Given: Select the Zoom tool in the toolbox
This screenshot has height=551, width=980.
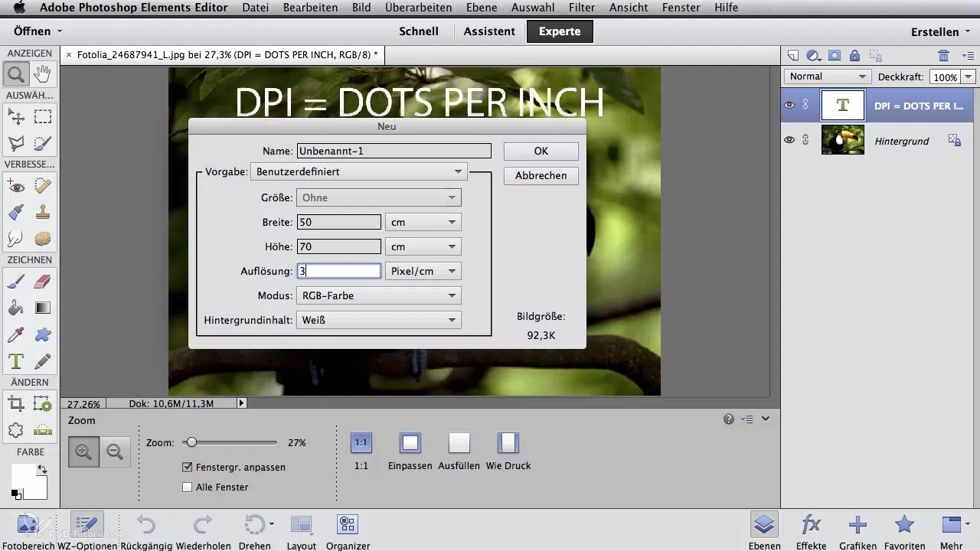Looking at the screenshot, I should click(x=15, y=74).
